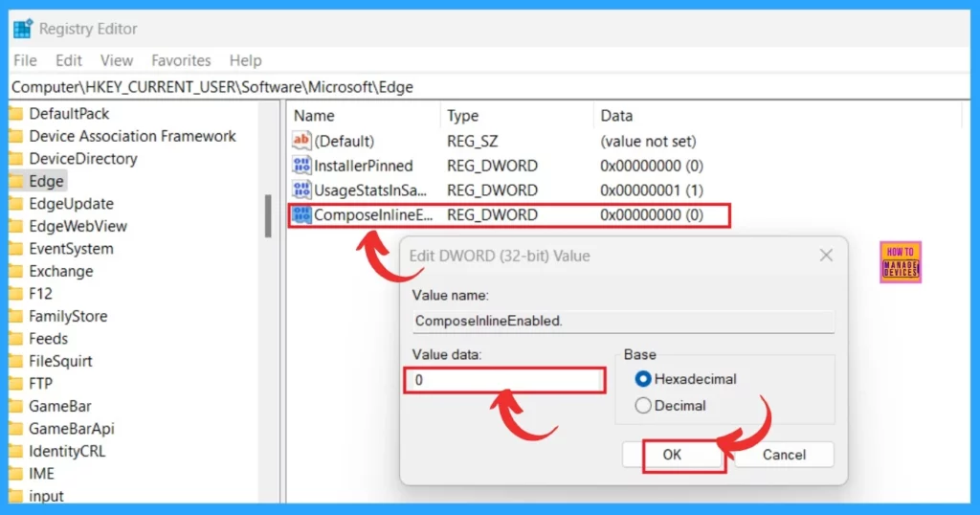Click the tree pane vertical scrollbar thumb
This screenshot has width=980, height=515.
click(268, 216)
